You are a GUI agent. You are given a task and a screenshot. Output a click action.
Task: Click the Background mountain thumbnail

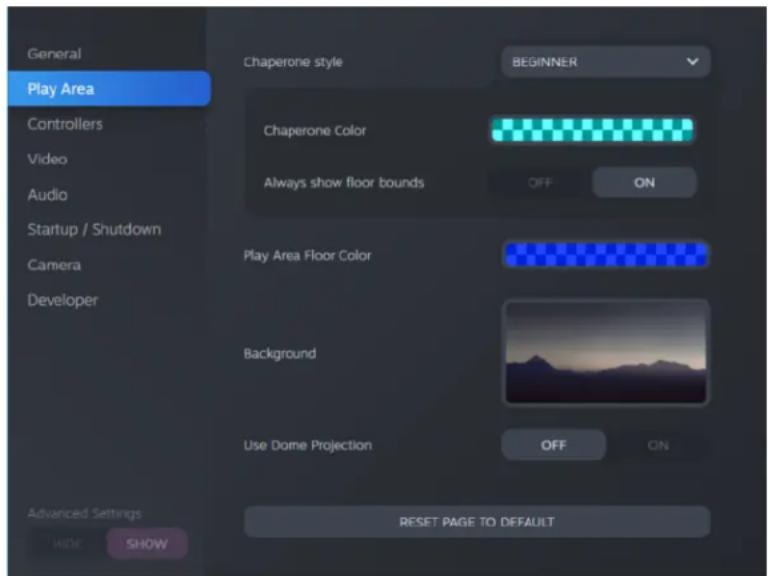click(606, 352)
